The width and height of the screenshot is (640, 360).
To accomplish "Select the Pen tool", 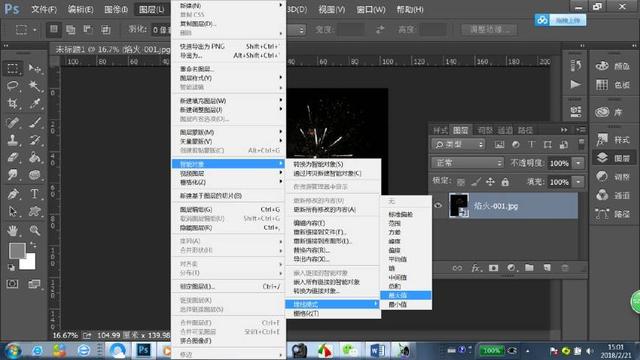I will [13, 193].
